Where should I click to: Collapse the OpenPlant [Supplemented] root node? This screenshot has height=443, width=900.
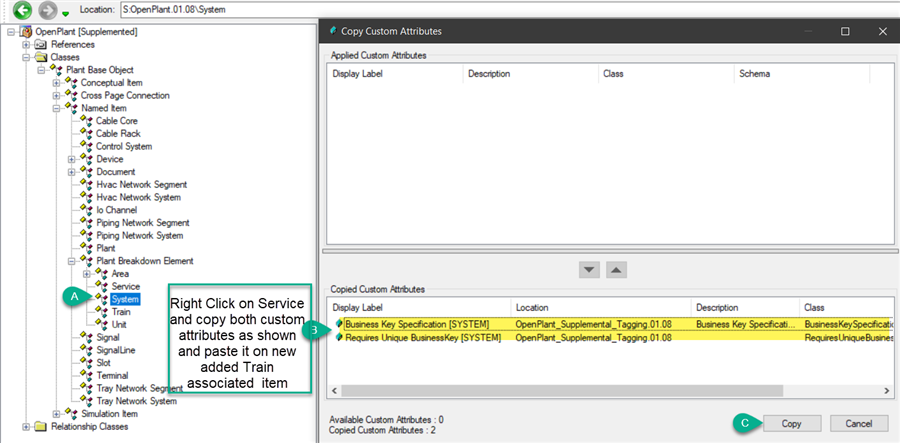tap(11, 32)
